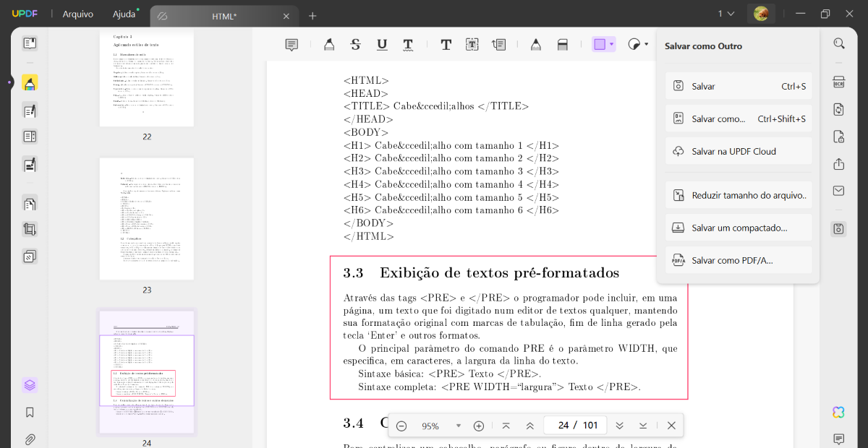Select the highlighter annotation tool
Viewport: 868px width, 448px height.
click(x=329, y=44)
